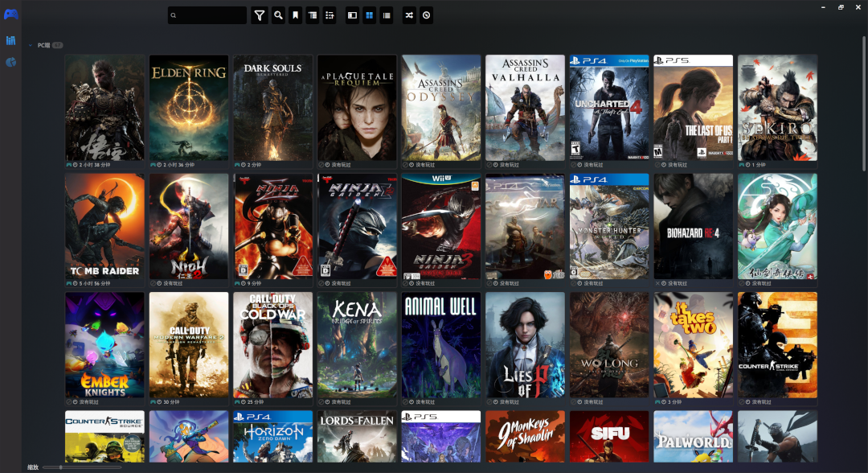
Task: Pick a random game with the shuffle button
Action: coord(409,15)
